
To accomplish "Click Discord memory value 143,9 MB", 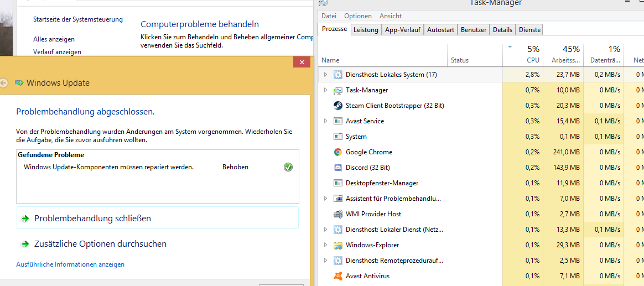I will [565, 168].
